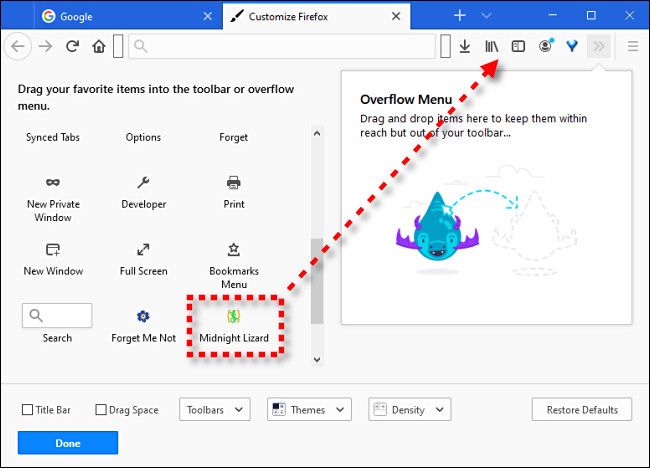
Task: Click the Restore Defaults button
Action: click(x=582, y=410)
